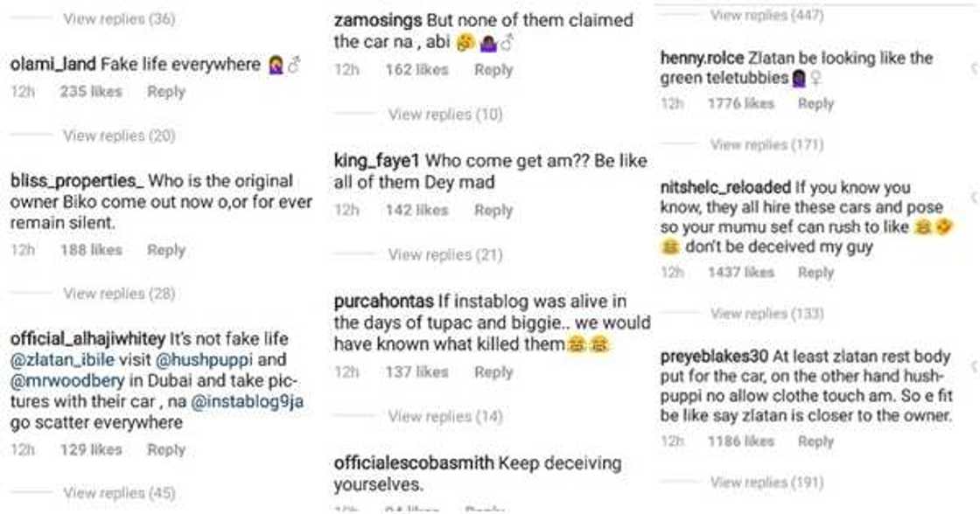Open bliss_properties_ user profile
Image resolution: width=980 pixels, height=514 pixels.
[76, 182]
